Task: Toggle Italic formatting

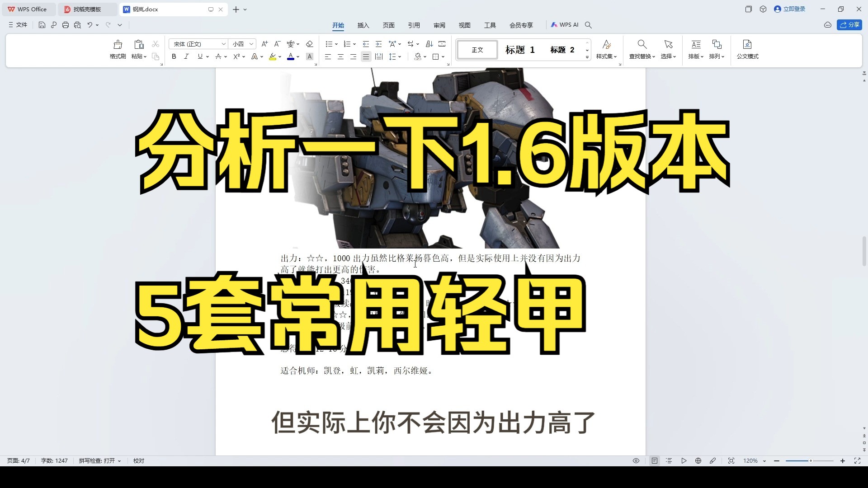Action: [x=186, y=56]
